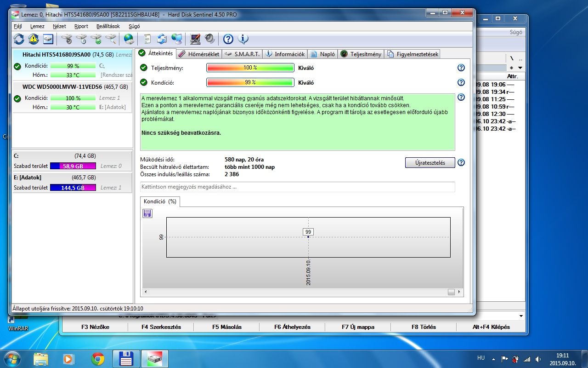Click the Teljesítmény 100 % gauge bar
The width and height of the screenshot is (588, 368).
(250, 68)
